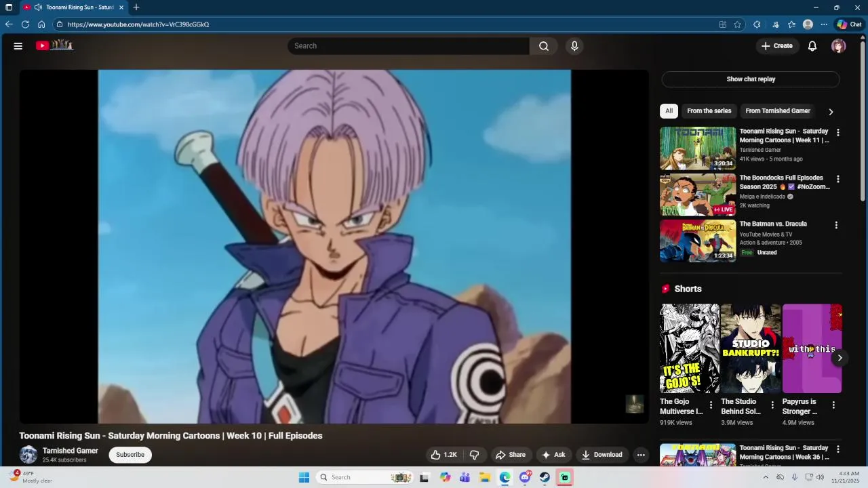Open Steam from the taskbar
Image resolution: width=868 pixels, height=488 pixels.
click(545, 477)
